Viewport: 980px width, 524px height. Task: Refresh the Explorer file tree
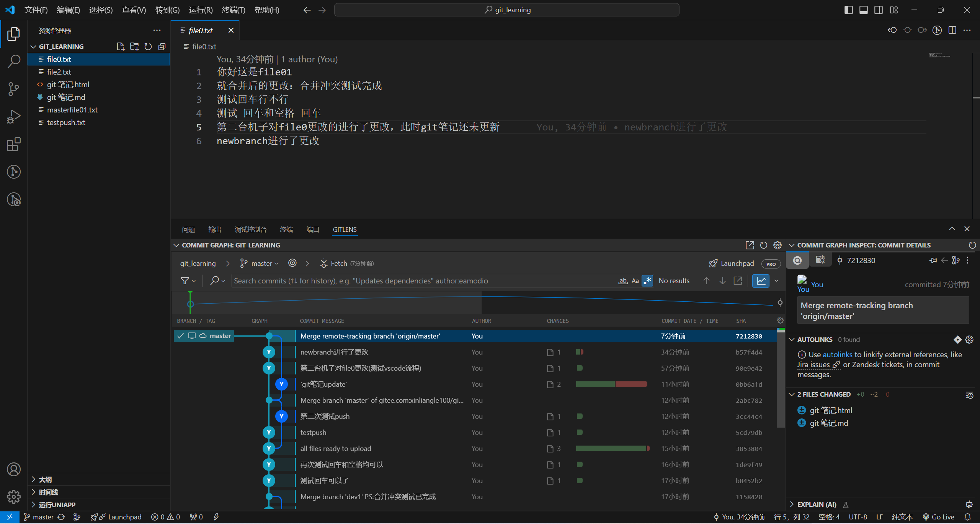pos(148,47)
